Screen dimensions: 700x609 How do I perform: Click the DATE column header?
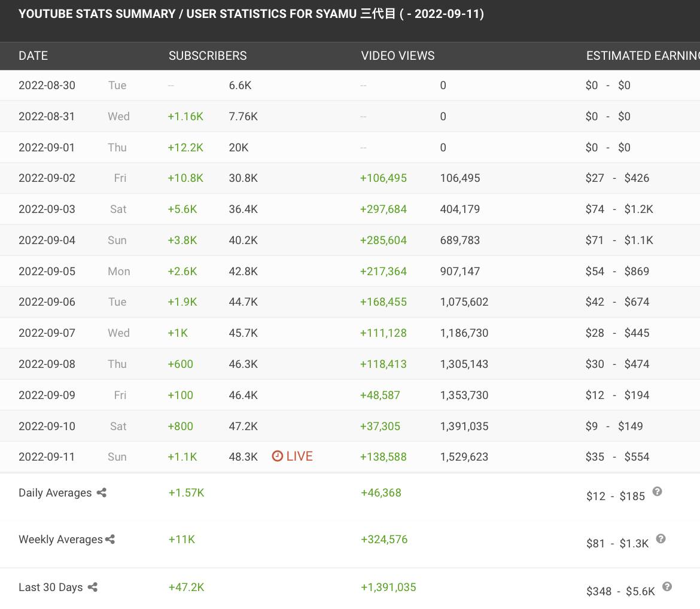pyautogui.click(x=33, y=56)
